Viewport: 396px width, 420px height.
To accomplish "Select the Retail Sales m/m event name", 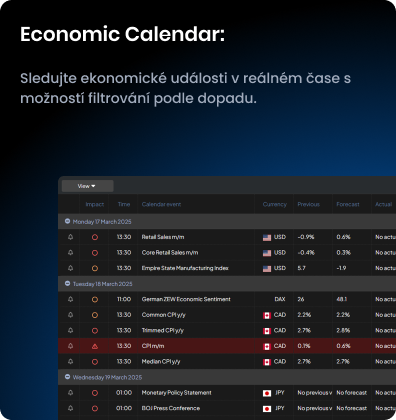I will point(163,237).
